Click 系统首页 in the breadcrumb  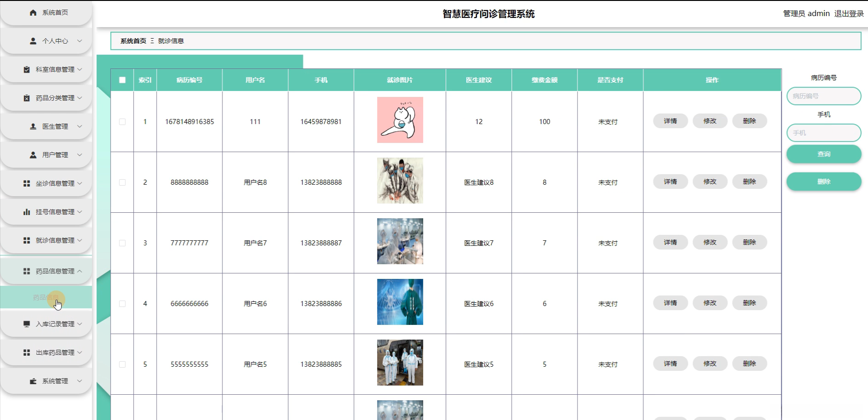pyautogui.click(x=133, y=41)
